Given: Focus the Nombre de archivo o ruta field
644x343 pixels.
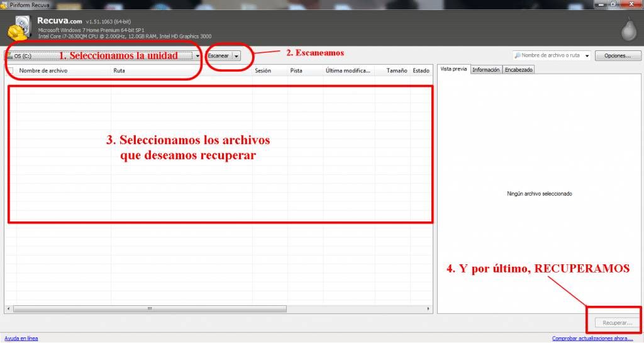Looking at the screenshot, I should [550, 55].
